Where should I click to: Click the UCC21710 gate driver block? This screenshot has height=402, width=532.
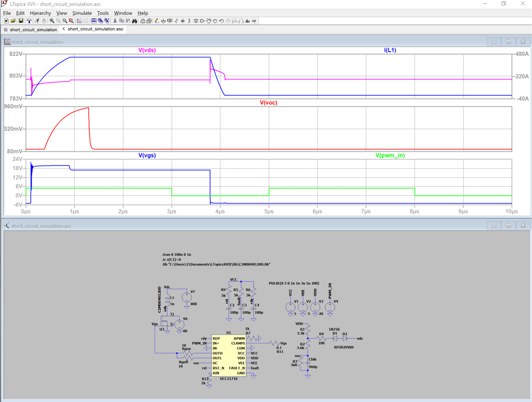[x=228, y=356]
